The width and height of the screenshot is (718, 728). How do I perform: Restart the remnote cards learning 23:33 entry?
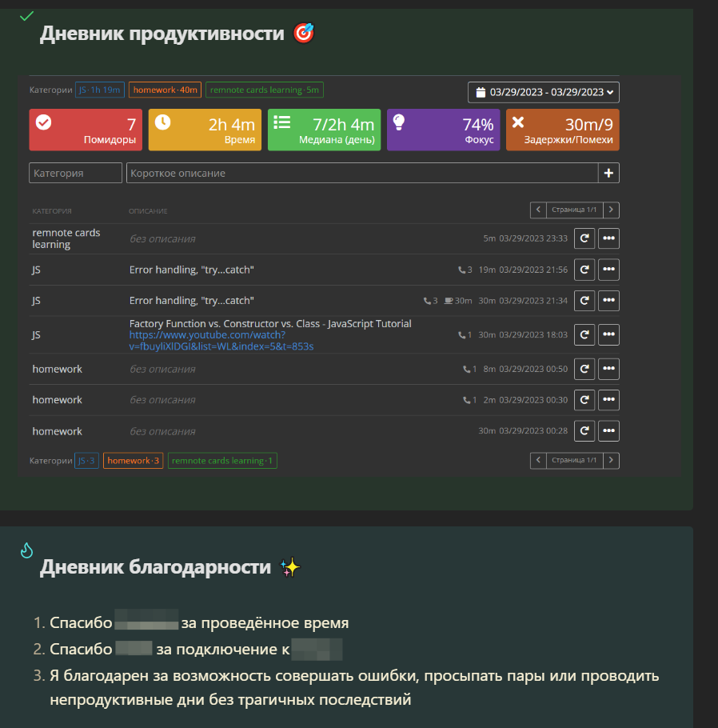[x=584, y=238]
